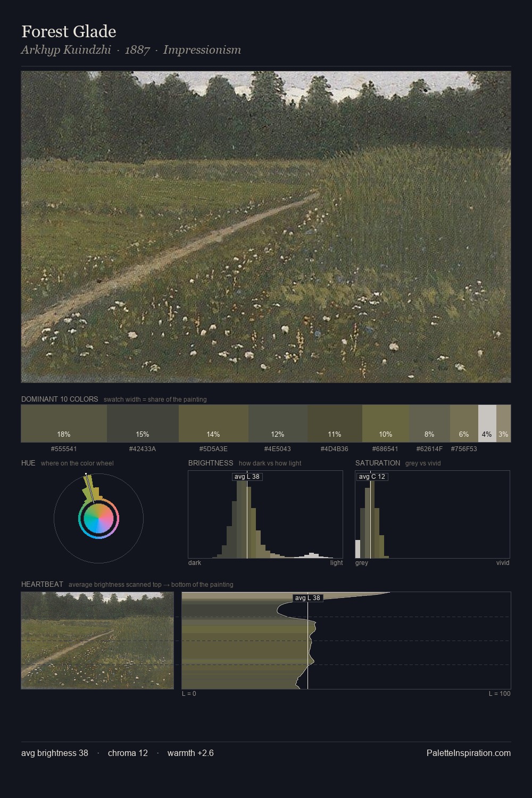
Task: Visit the PaletteInspiration.com link
Action: 469,753
